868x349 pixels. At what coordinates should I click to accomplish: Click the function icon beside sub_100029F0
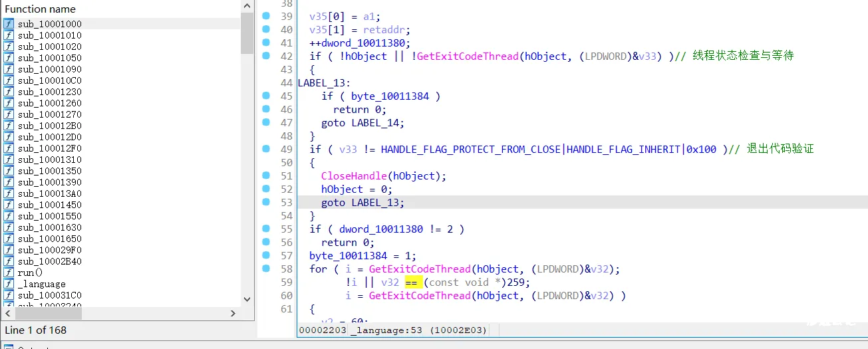(x=9, y=250)
